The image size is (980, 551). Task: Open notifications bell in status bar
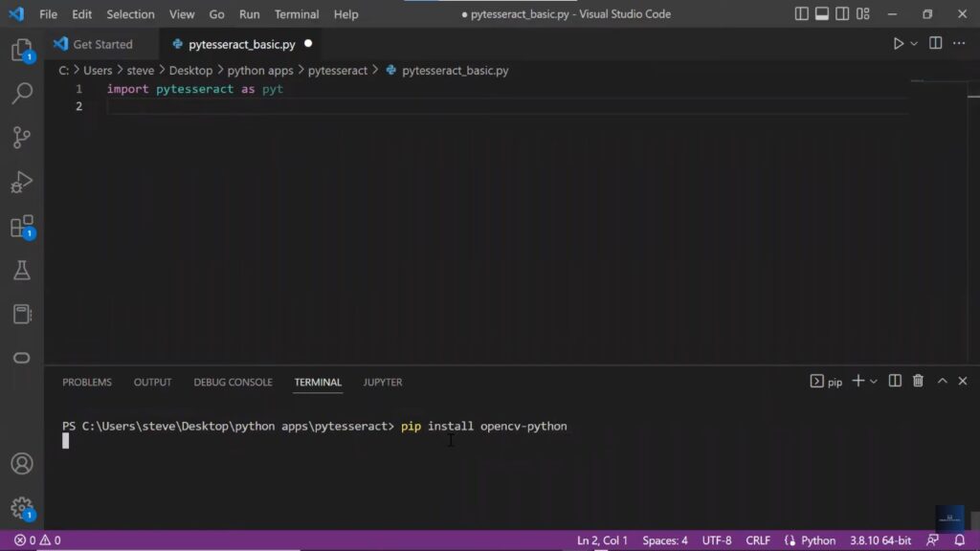point(959,540)
